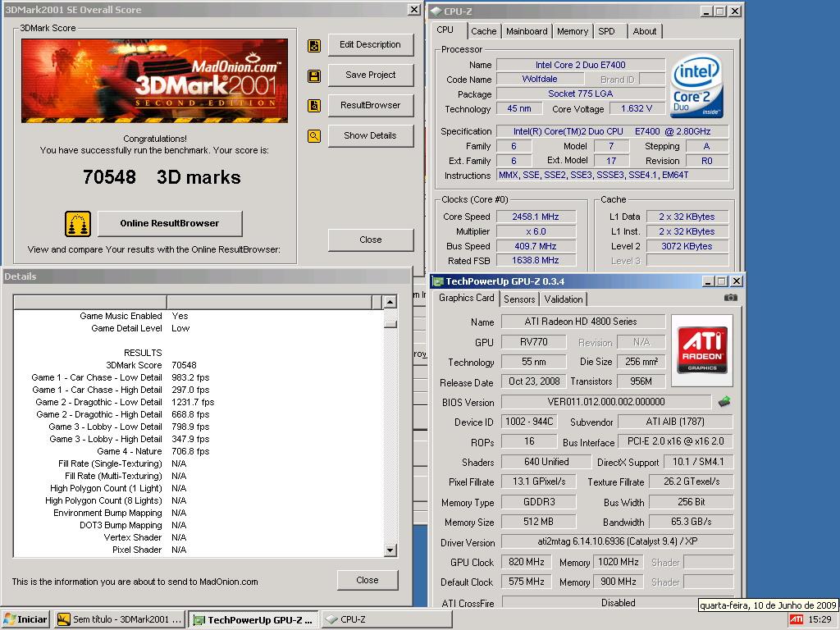Click the Memory Size 512 MB field
Viewport: 840px width, 630px height.
(x=538, y=522)
